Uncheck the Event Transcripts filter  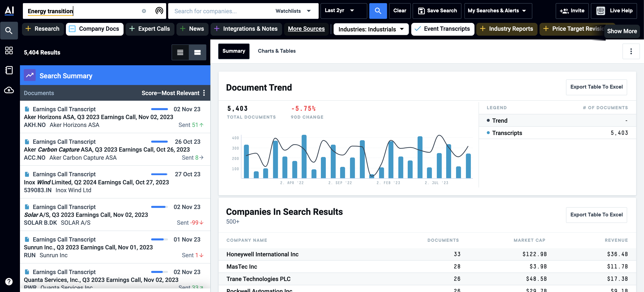tap(442, 29)
